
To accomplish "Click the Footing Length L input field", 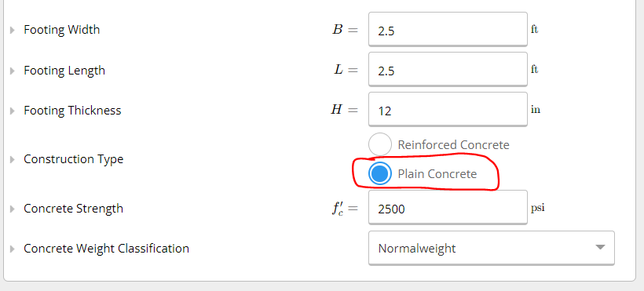I will (448, 70).
